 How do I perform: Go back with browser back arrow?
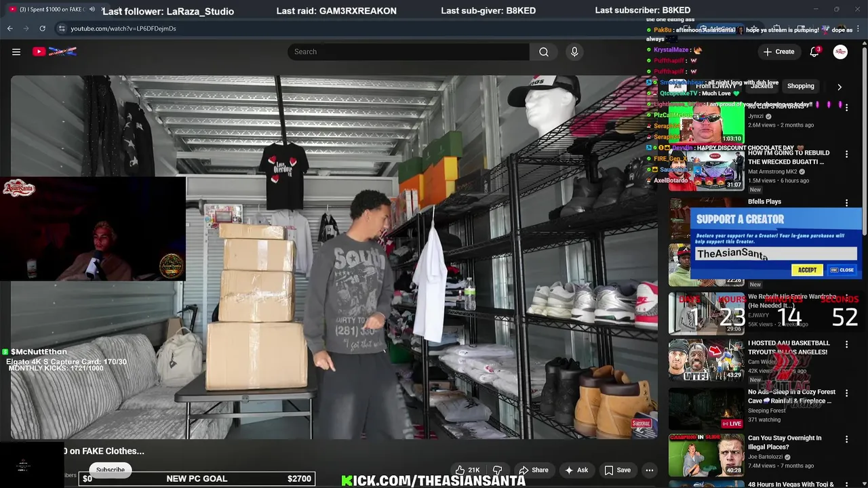pyautogui.click(x=9, y=28)
